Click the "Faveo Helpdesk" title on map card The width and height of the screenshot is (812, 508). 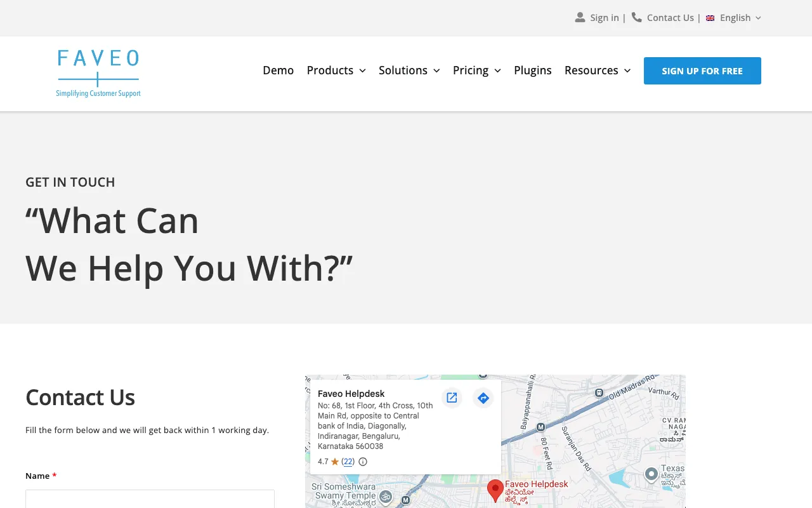pos(351,394)
